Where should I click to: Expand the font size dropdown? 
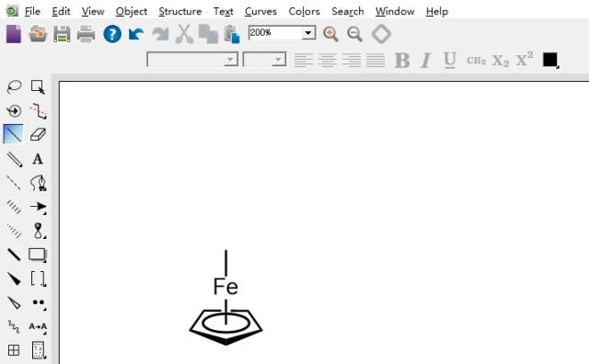[x=278, y=60]
